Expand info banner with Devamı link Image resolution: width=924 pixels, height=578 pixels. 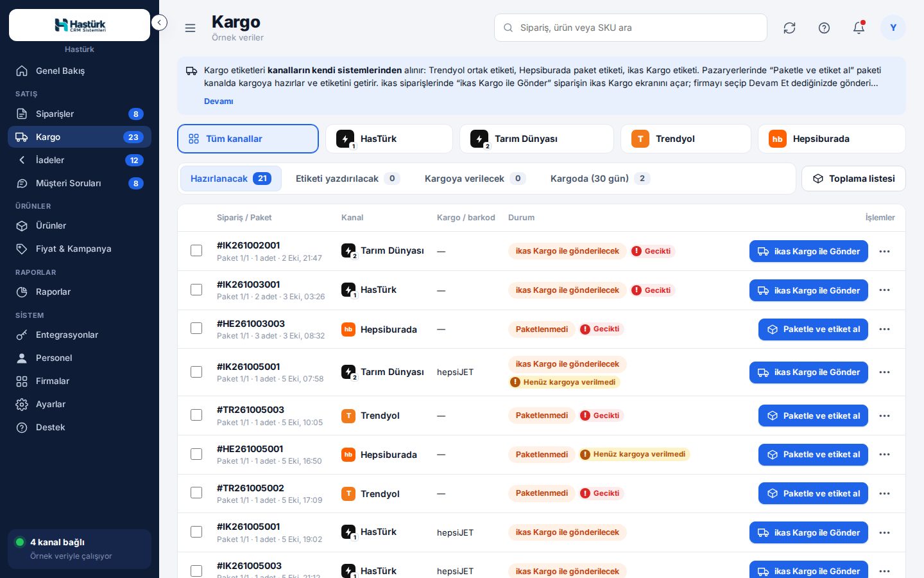click(x=218, y=101)
